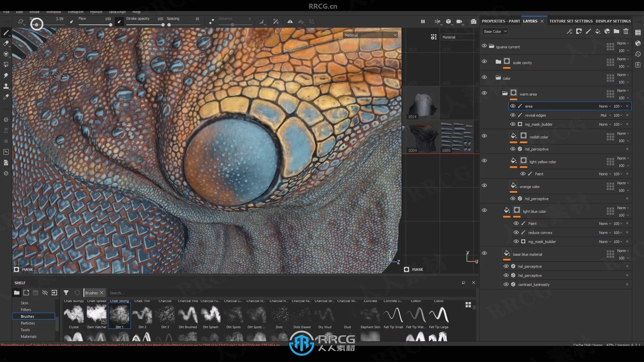
Task: Select the Polygon Fill tool
Action: [6, 65]
